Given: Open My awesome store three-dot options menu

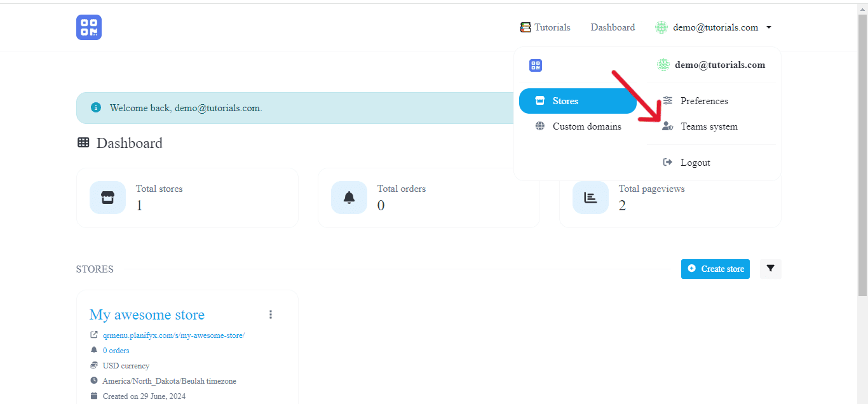Looking at the screenshot, I should (x=271, y=314).
